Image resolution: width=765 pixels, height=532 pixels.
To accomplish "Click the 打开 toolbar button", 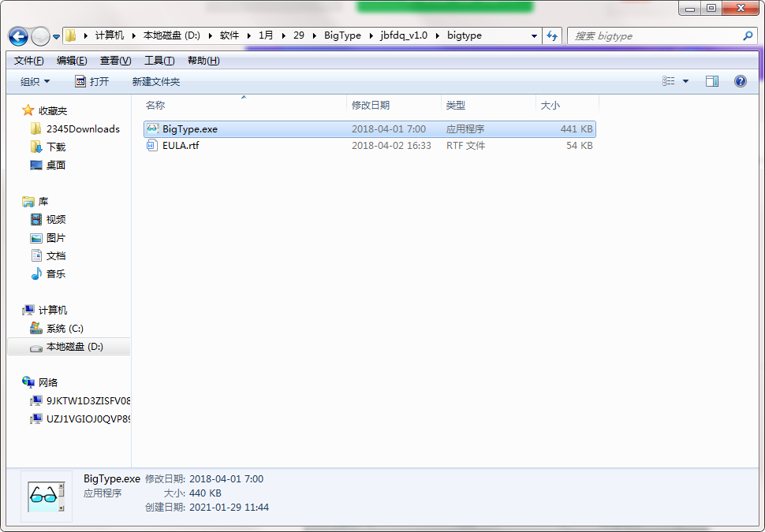I will click(91, 81).
